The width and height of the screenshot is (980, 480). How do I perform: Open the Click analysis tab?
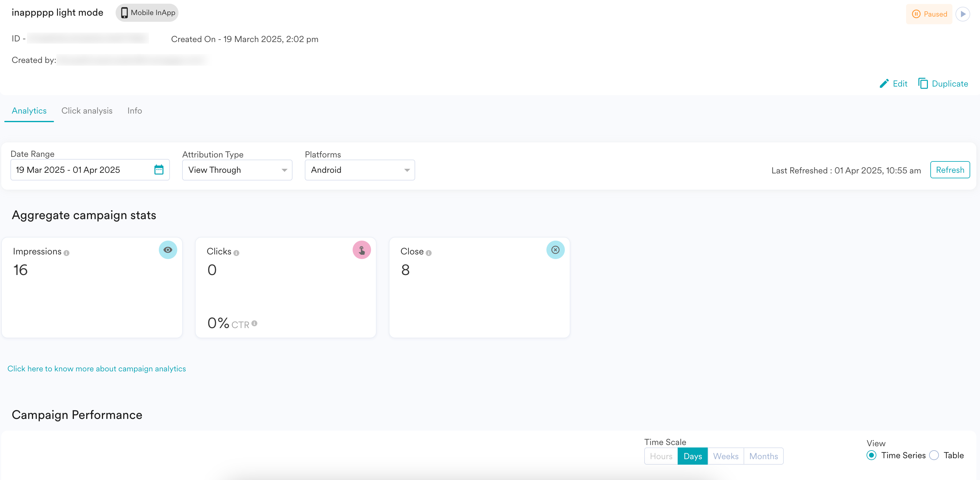point(87,111)
